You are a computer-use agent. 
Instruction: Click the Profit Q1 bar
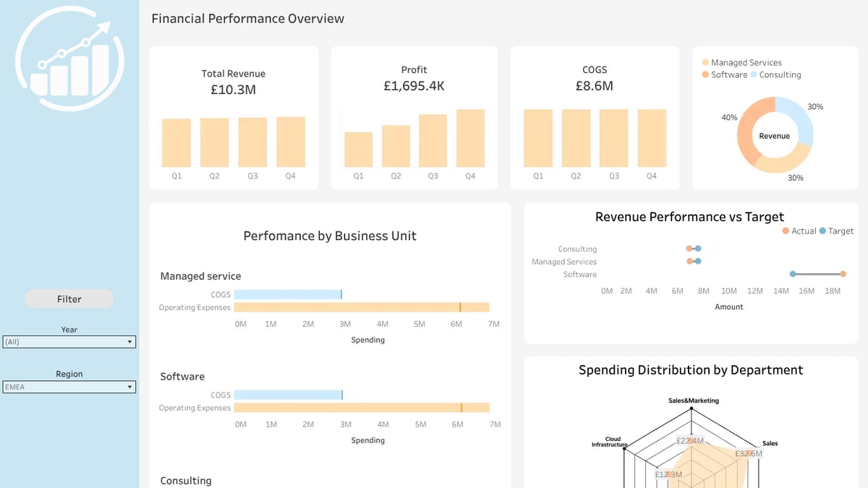point(359,150)
